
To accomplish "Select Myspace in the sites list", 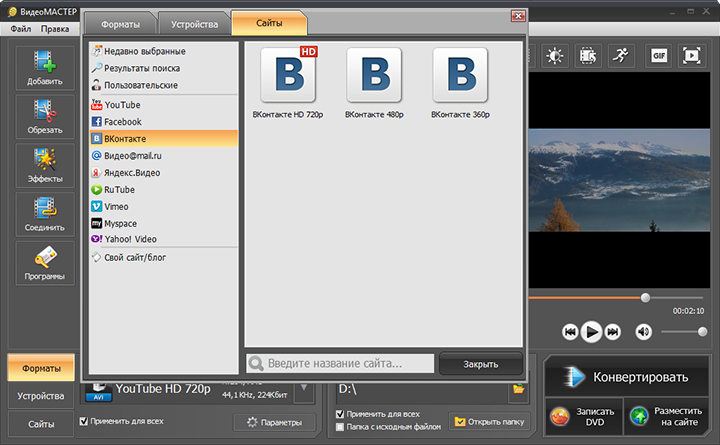I will tap(163, 224).
